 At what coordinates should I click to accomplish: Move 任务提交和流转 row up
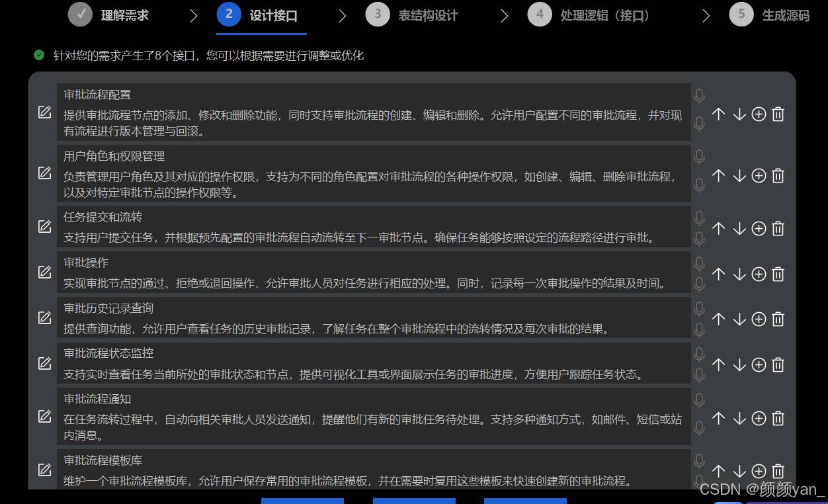tap(719, 228)
